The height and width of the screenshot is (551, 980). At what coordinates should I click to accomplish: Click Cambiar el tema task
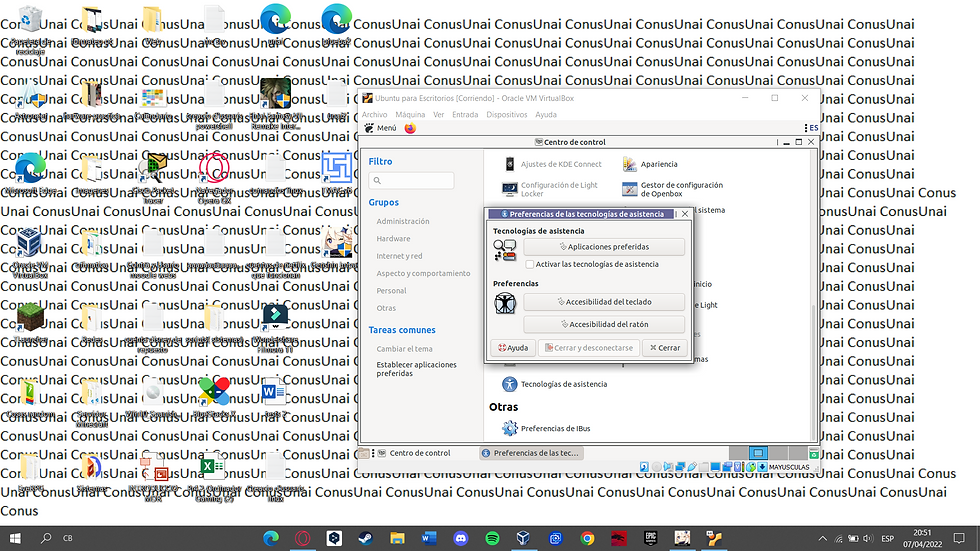point(404,349)
